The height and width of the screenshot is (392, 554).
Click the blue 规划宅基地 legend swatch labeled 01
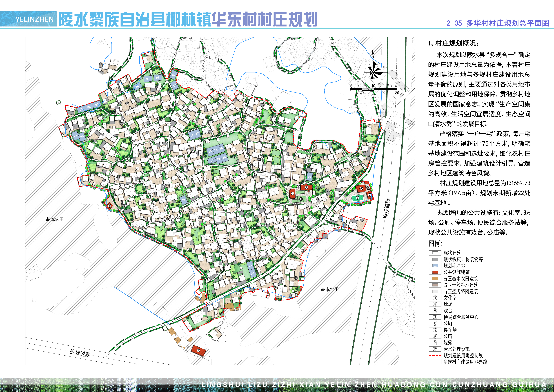(x=435, y=266)
